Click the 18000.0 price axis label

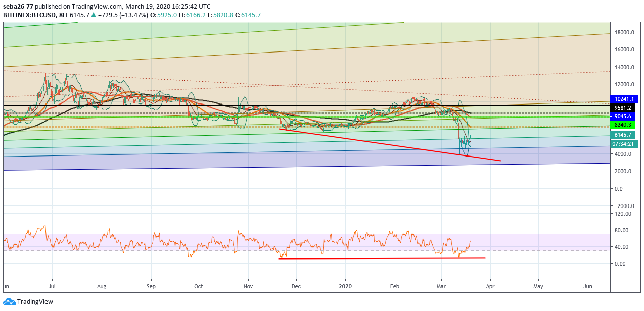pos(624,32)
